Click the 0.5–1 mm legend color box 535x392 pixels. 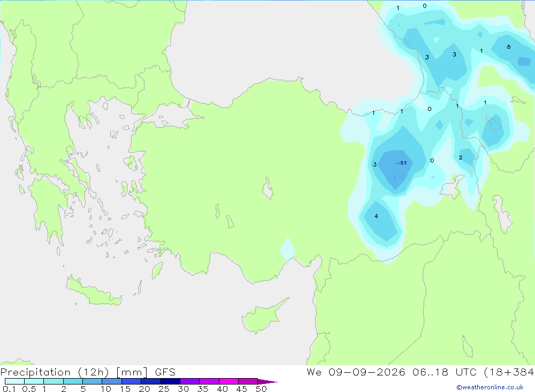click(34, 381)
